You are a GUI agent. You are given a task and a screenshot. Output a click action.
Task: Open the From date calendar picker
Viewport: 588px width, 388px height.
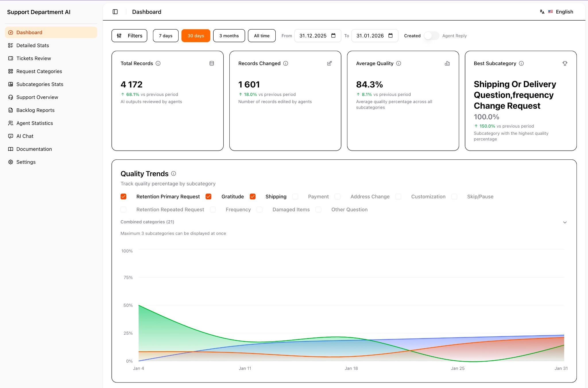click(x=333, y=36)
